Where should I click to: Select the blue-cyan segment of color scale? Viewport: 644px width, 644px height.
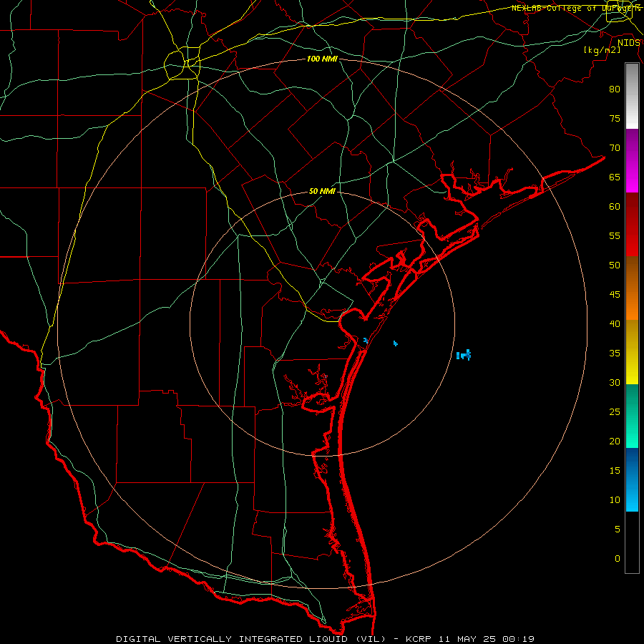coord(632,479)
